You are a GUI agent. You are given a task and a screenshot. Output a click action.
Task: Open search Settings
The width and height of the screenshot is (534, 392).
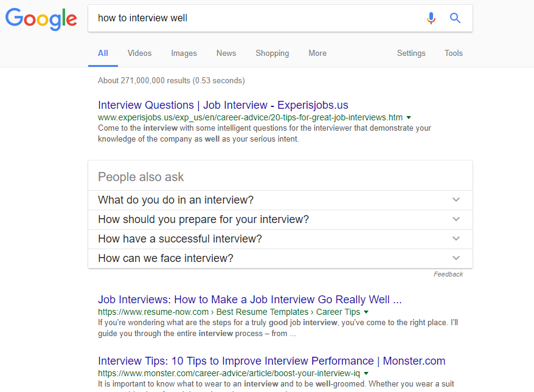411,53
